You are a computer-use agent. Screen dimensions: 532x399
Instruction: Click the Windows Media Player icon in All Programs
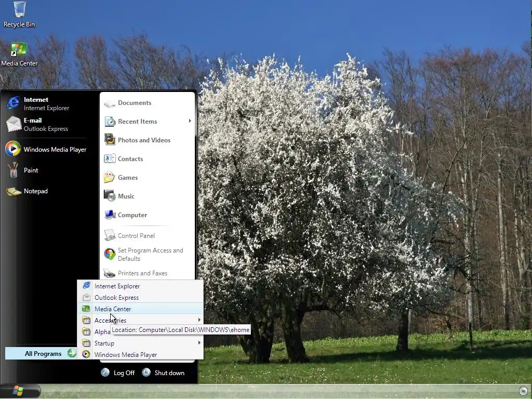point(86,354)
